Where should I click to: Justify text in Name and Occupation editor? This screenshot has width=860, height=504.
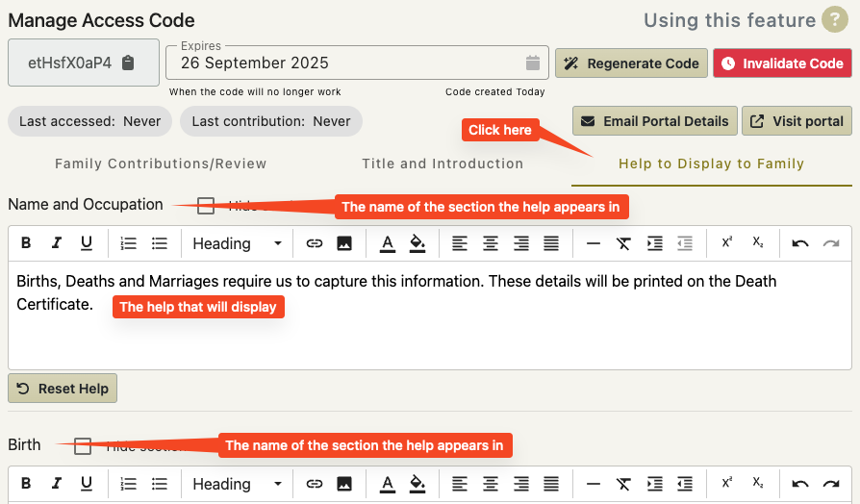point(550,243)
